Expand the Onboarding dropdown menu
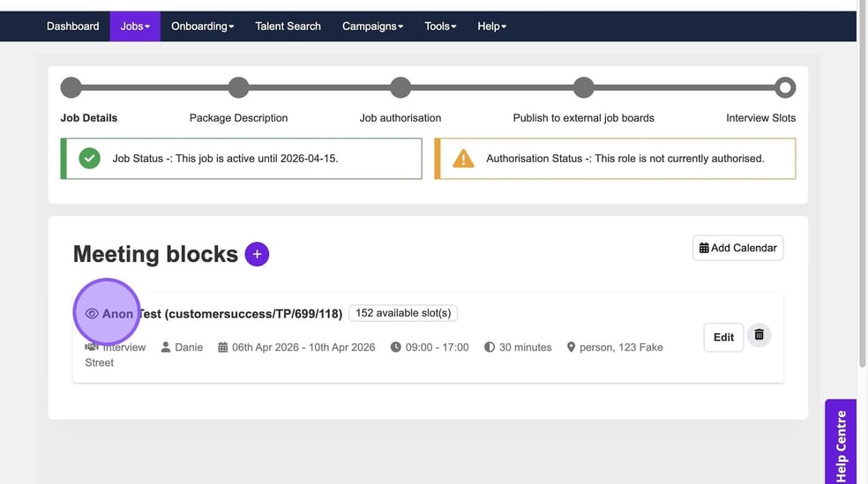Image resolution: width=868 pixels, height=484 pixels. 202,26
